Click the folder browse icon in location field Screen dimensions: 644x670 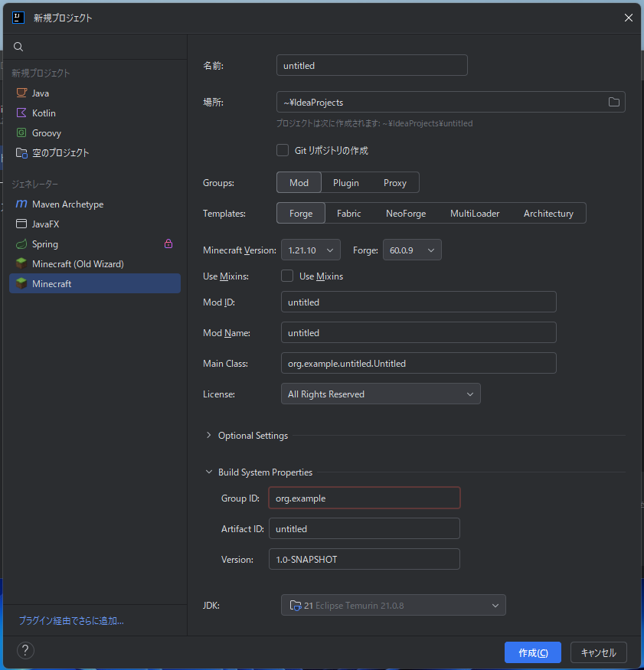pos(613,103)
